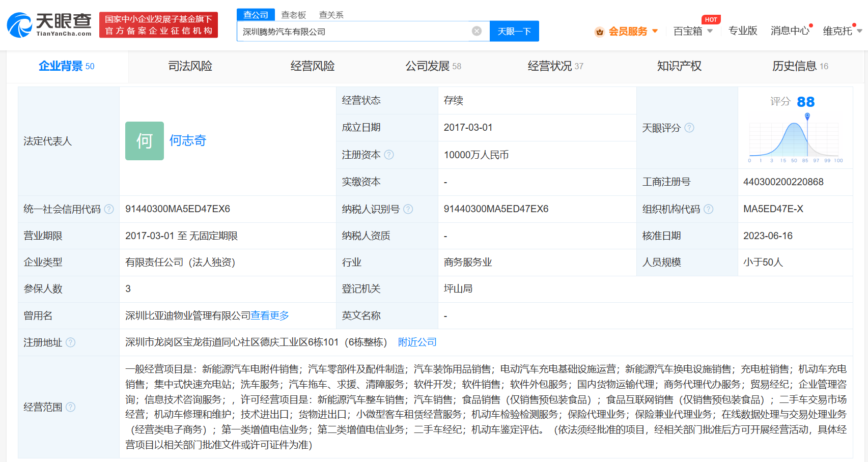Open help icon beside 注册资本
The height and width of the screenshot is (462, 868).
[x=389, y=155]
